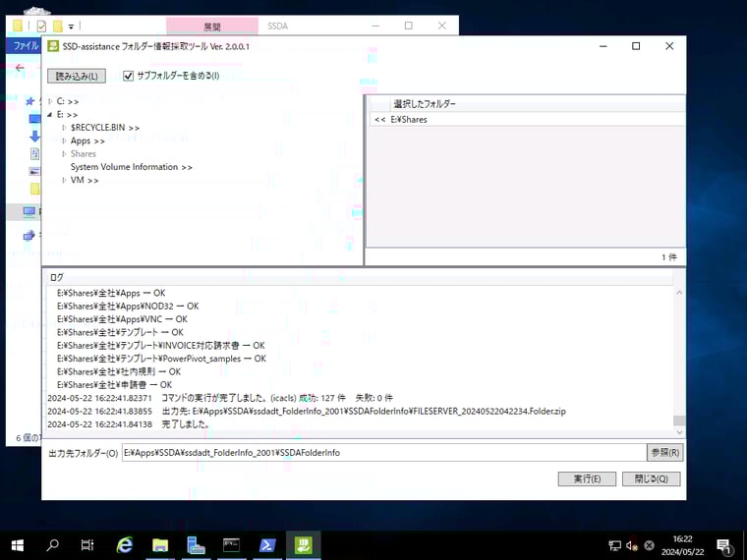Open taskbar search magnifier
The height and width of the screenshot is (560, 747).
pos(52,545)
